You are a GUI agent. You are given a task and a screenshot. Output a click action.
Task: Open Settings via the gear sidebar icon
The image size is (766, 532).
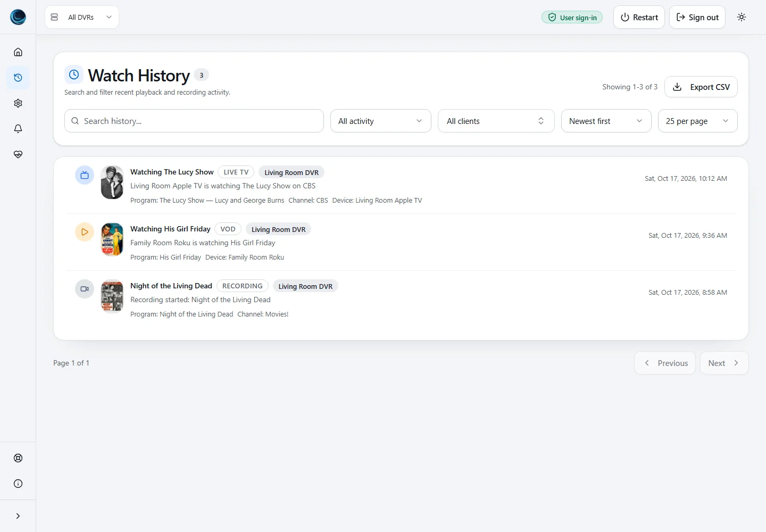click(x=18, y=103)
